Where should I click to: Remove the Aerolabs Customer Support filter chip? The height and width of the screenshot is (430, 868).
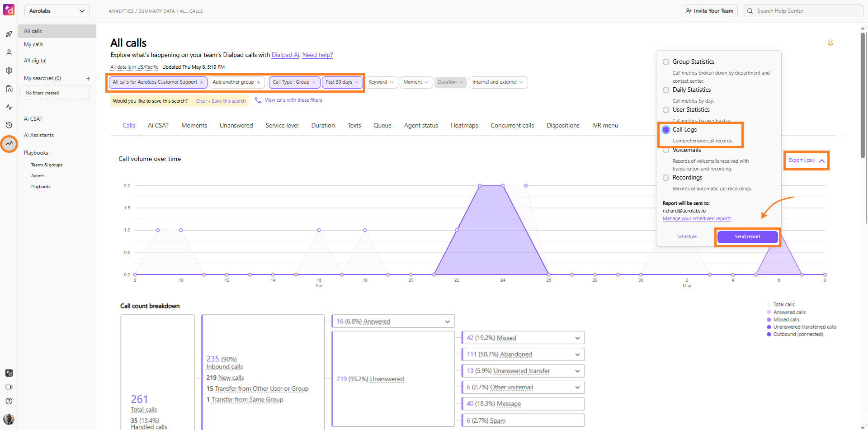(x=202, y=82)
